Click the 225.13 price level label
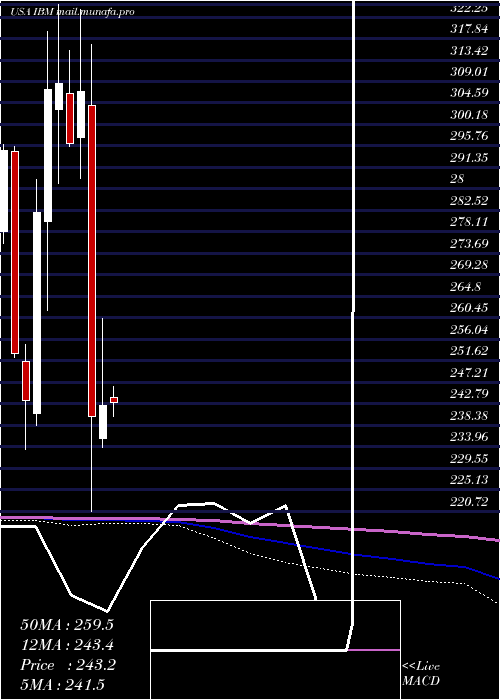The width and height of the screenshot is (500, 700). pyautogui.click(x=469, y=480)
